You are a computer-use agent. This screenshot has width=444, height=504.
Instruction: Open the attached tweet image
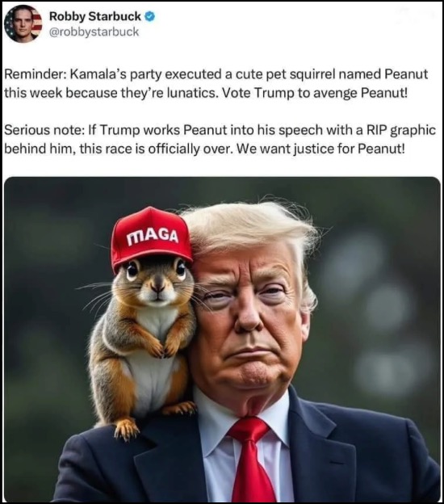222,339
